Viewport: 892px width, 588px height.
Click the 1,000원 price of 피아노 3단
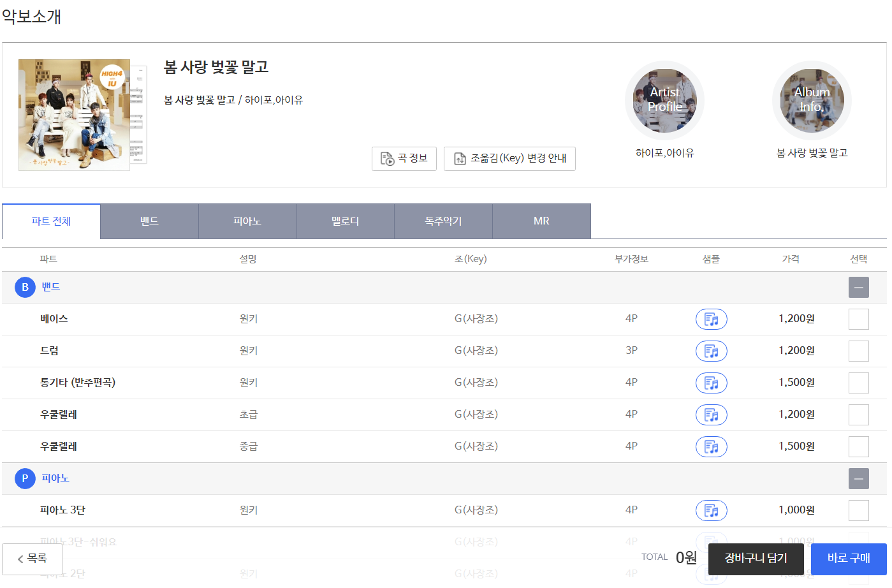(796, 510)
